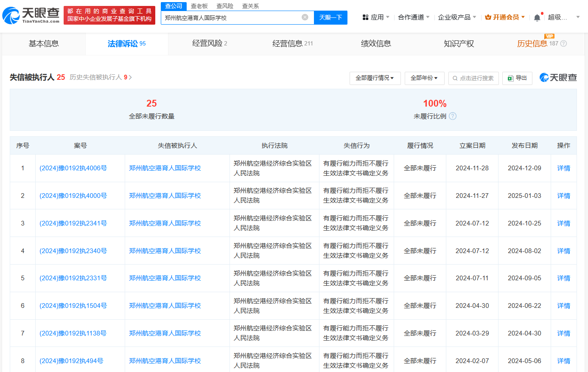Image resolution: width=588 pixels, height=372 pixels.
Task: Open case (2024)豫0192执4006号 link
Action: coord(73,168)
